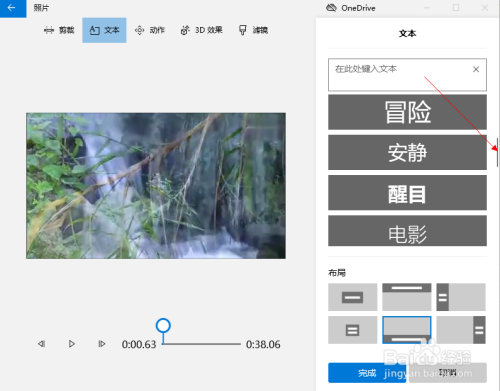The image size is (500, 391).
Task: Choose the 醒目 text style
Action: pos(407,193)
